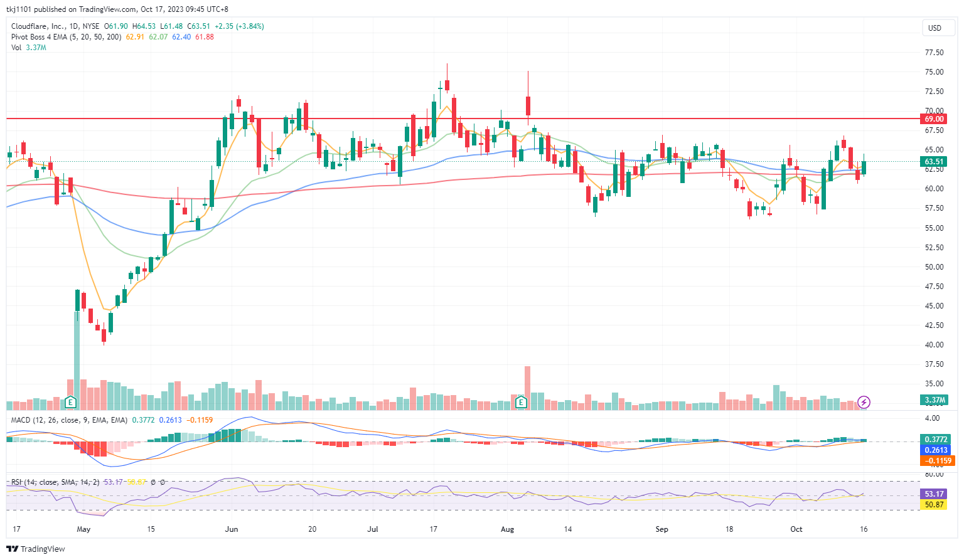Click the 3.37M value in the Vol legend
Screen dimensions: 964x560
36,48
